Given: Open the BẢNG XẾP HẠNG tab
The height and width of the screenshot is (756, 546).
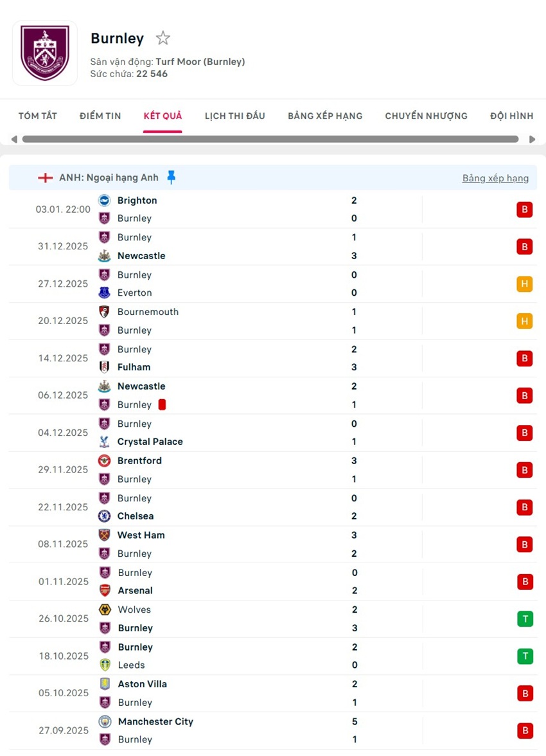Looking at the screenshot, I should (325, 116).
